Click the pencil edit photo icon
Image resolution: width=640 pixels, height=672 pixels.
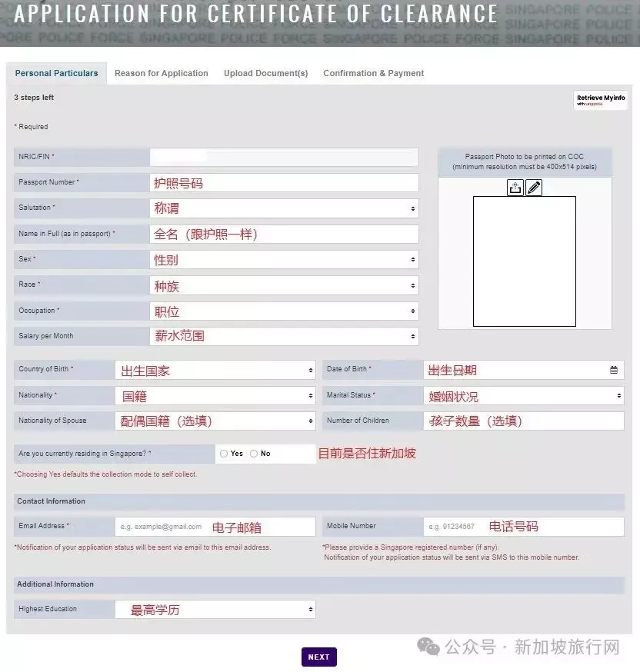pyautogui.click(x=534, y=188)
